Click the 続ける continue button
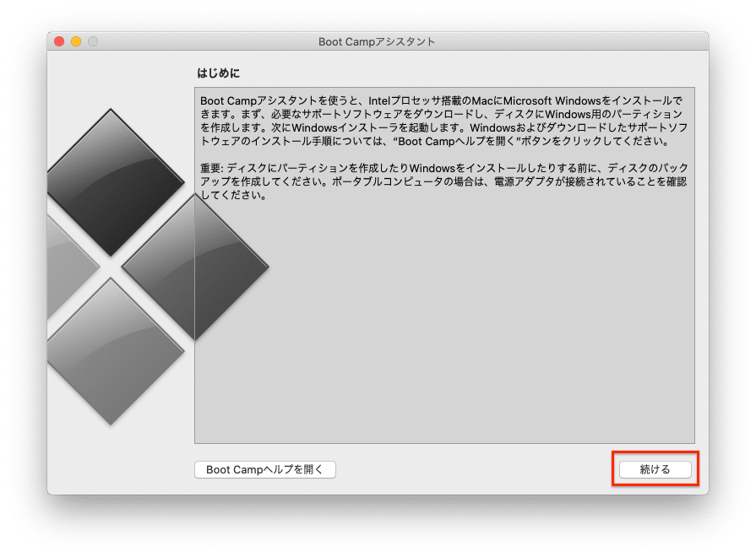756x557 pixels. coord(655,469)
